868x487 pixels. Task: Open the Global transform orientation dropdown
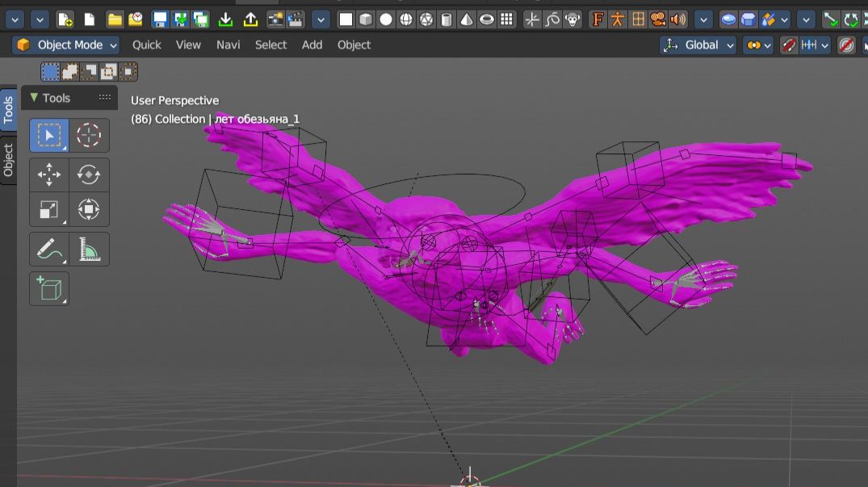698,45
